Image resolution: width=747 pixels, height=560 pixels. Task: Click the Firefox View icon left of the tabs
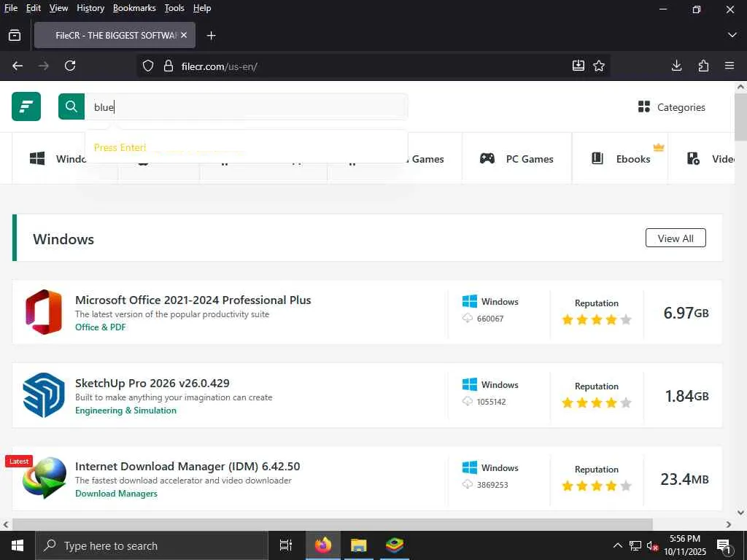pos(15,35)
